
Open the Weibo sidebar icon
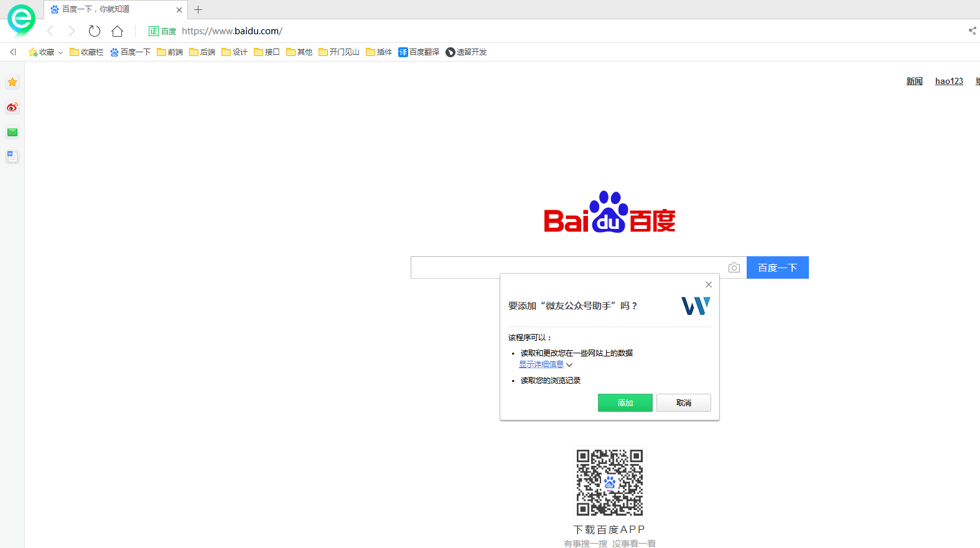click(12, 107)
